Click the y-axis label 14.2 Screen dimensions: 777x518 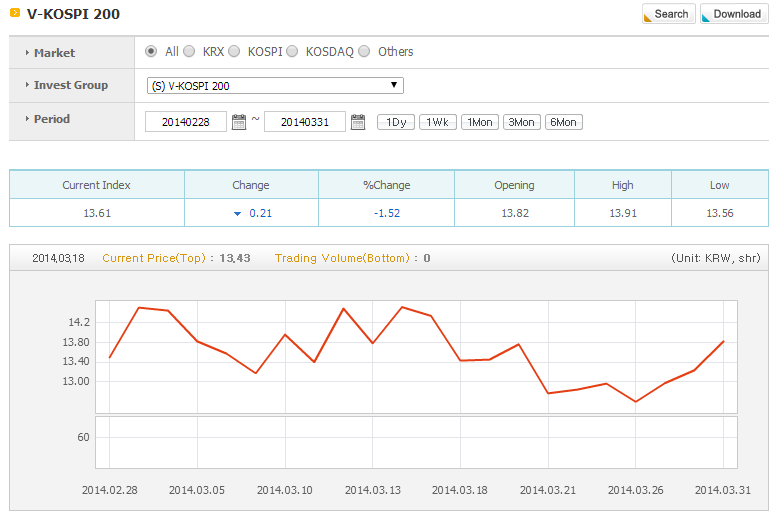tap(79, 322)
